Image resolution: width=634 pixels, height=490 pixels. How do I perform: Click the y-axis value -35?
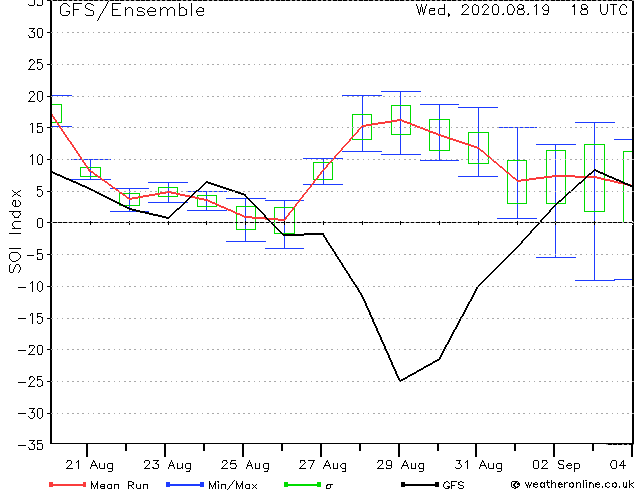(31, 445)
